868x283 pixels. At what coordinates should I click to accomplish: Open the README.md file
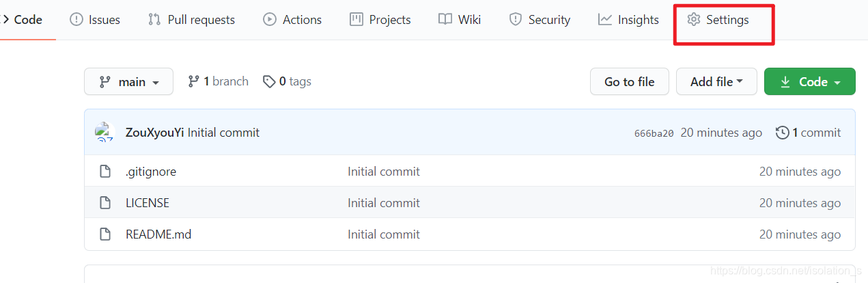tap(158, 234)
